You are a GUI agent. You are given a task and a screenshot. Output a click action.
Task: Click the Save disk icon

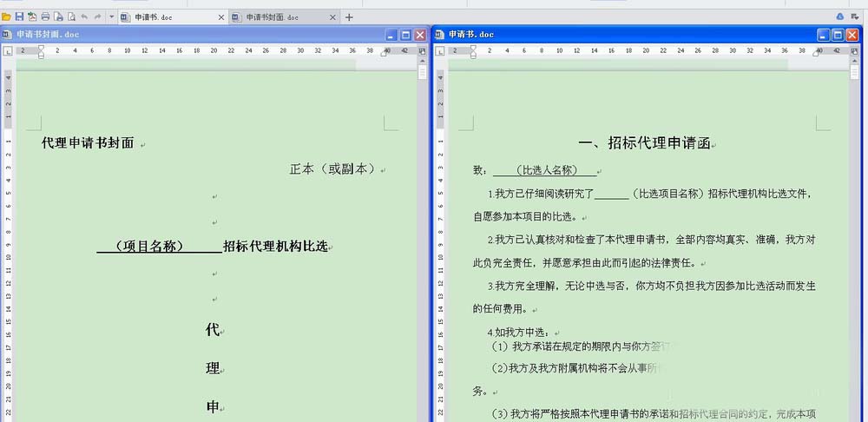[x=19, y=17]
